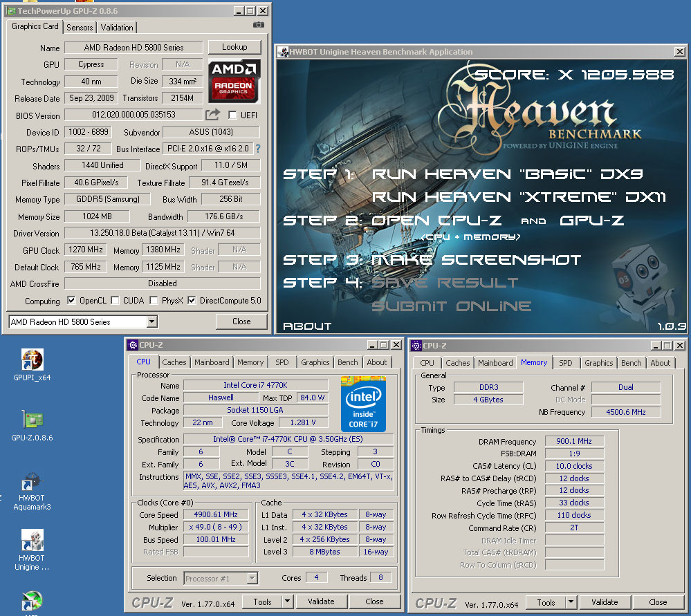Click Close in left CPU-Z window

374,601
